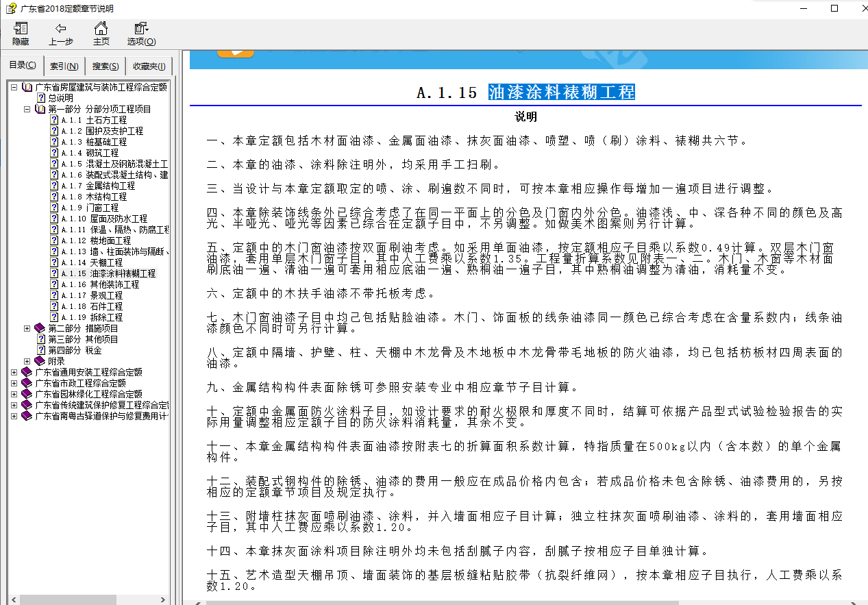The image size is (868, 605).
Task: Click the topic icon for A.1.10 屋面及防水工程
Action: click(54, 219)
